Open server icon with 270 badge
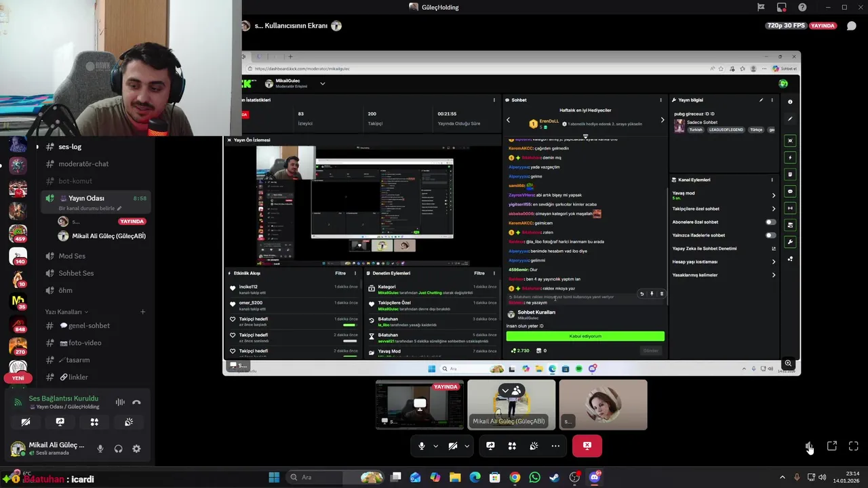 click(18, 347)
